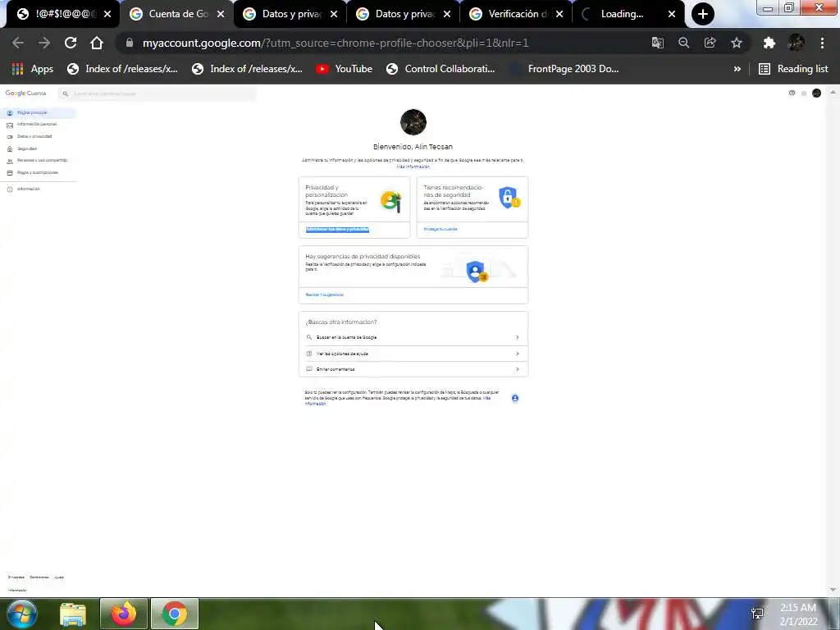This screenshot has height=630, width=840.
Task: Click the Google Cuenta logo
Action: pyautogui.click(x=25, y=94)
